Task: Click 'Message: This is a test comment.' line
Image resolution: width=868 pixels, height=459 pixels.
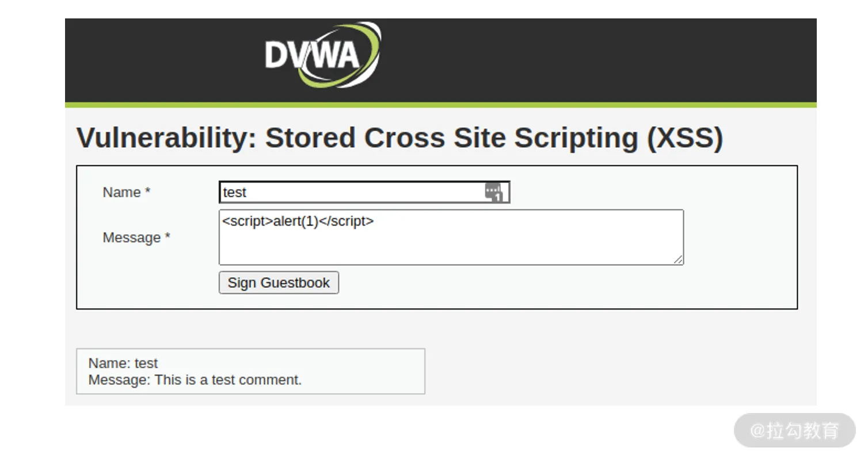Action: click(195, 380)
